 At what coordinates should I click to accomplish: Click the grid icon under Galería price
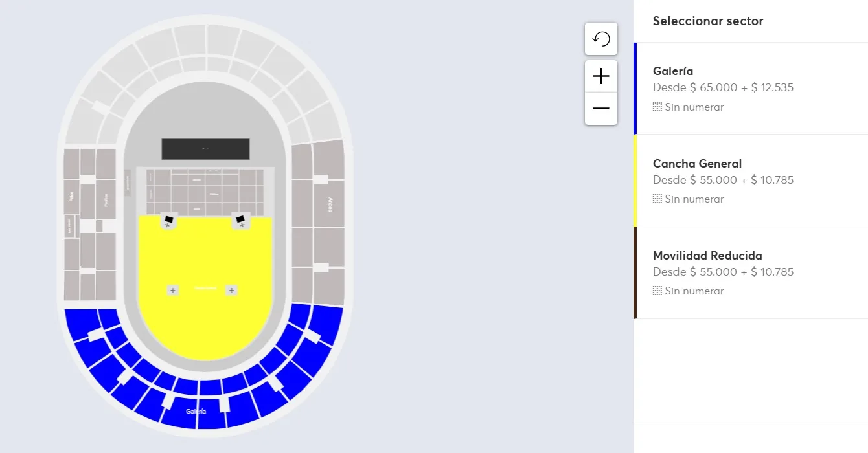point(657,107)
